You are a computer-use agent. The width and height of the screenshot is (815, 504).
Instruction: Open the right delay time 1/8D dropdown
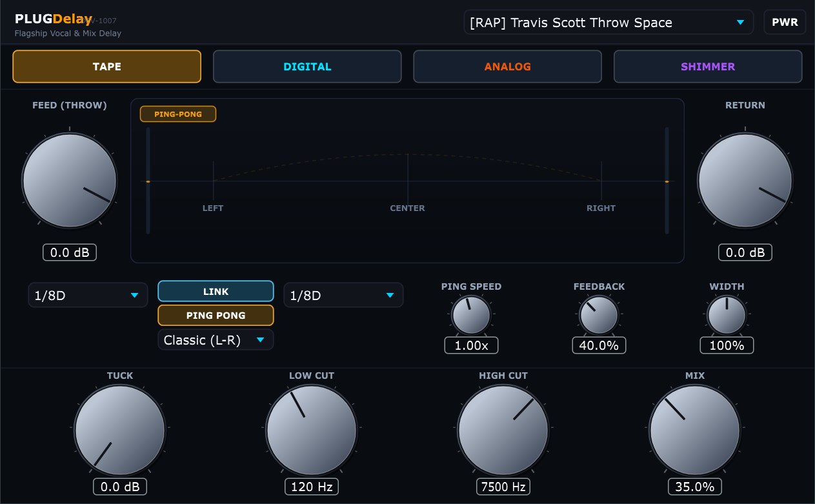point(343,296)
